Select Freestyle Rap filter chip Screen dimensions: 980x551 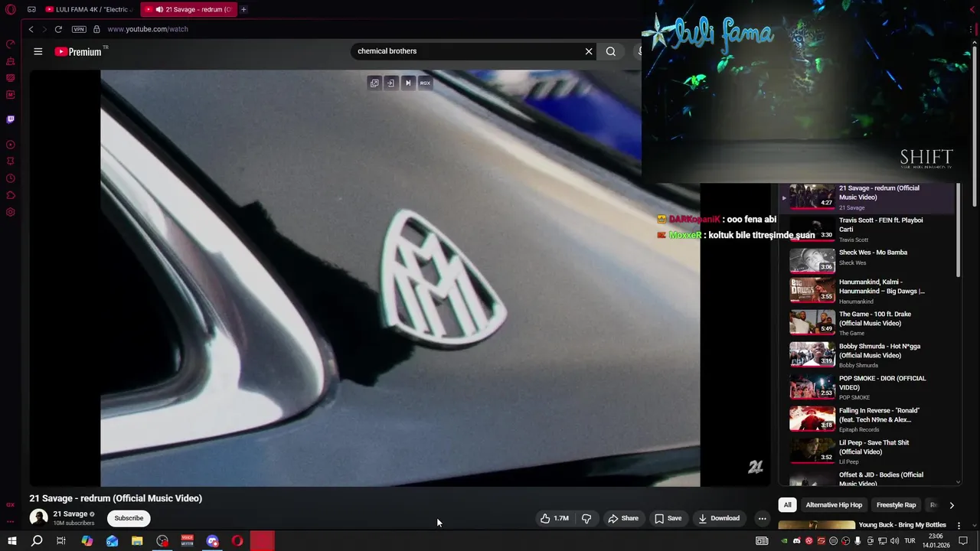896,505
